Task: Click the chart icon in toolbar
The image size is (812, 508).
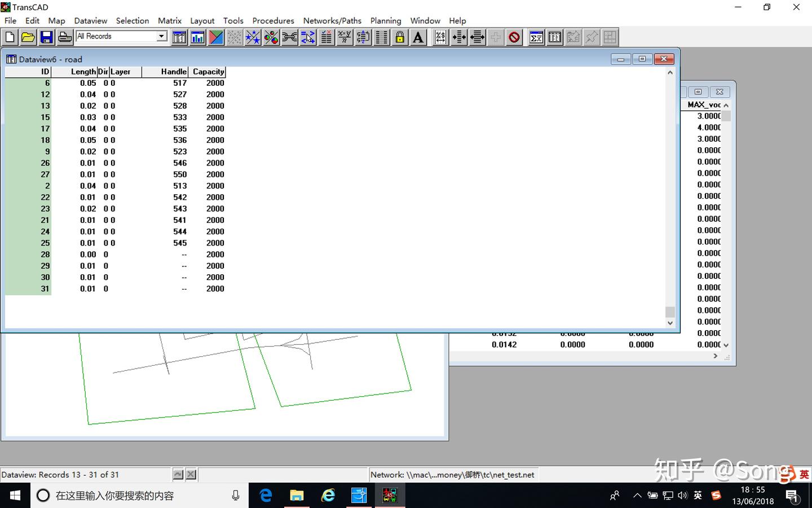Action: point(197,37)
